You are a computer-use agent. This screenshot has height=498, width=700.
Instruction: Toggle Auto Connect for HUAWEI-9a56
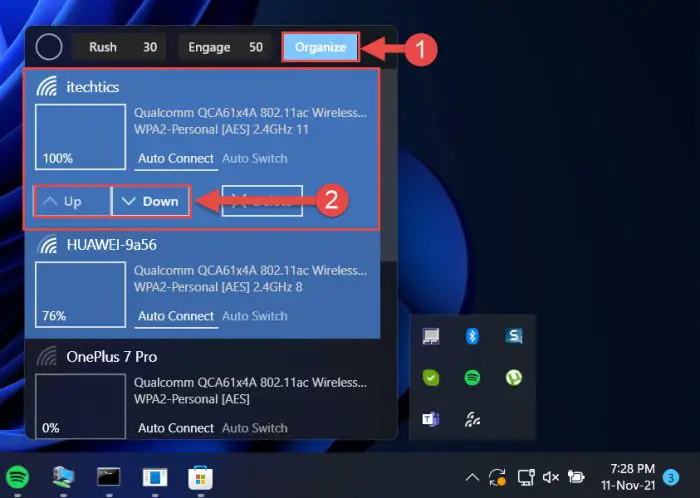(176, 316)
